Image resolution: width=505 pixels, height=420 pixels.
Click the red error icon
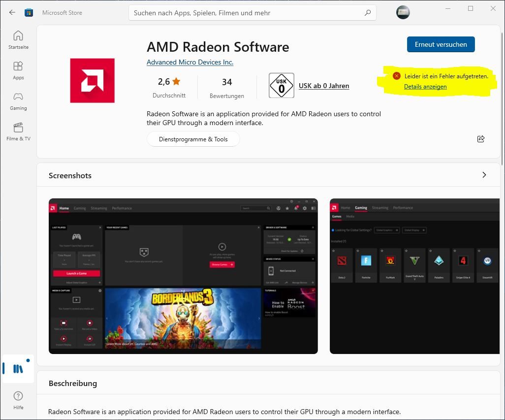(396, 76)
